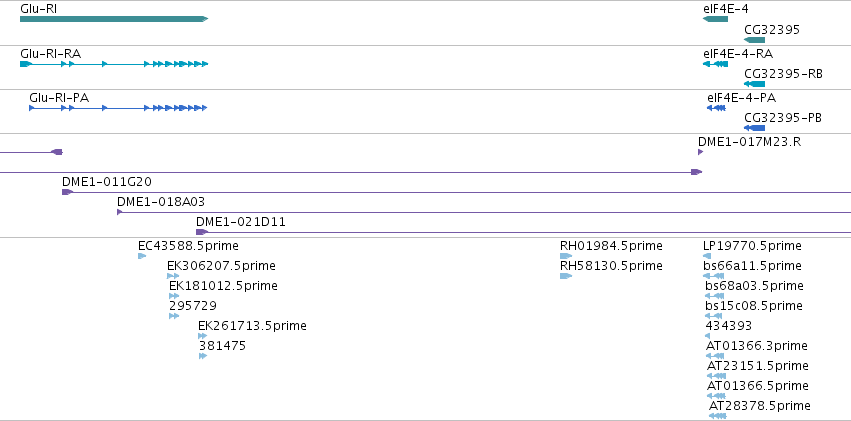Select the Glu-RI-RA transcript track
The image size is (851, 421).
112,64
